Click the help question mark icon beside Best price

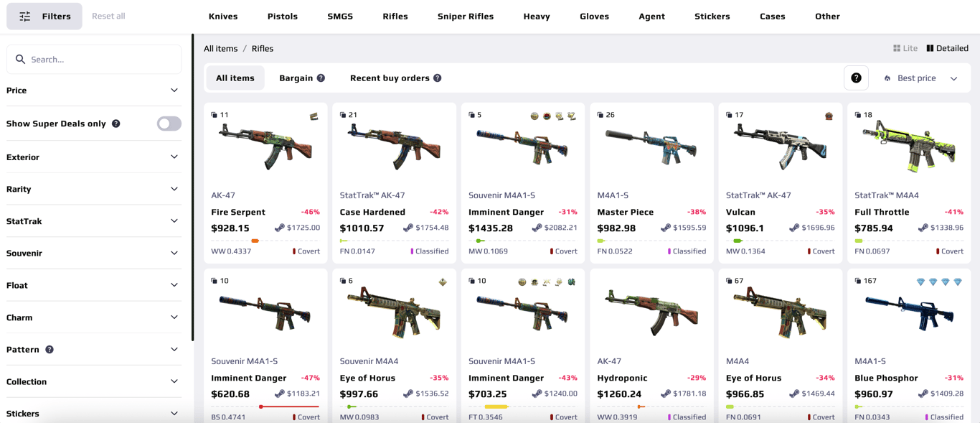pos(856,78)
